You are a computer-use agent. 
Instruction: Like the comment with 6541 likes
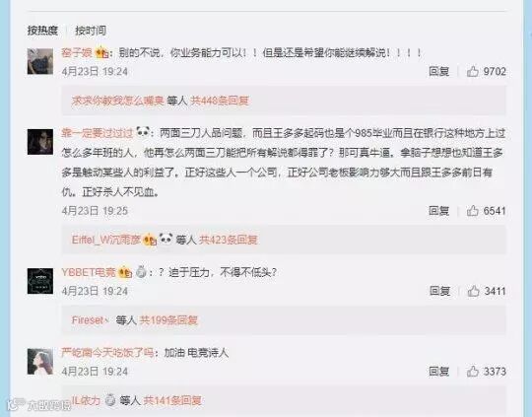472,211
